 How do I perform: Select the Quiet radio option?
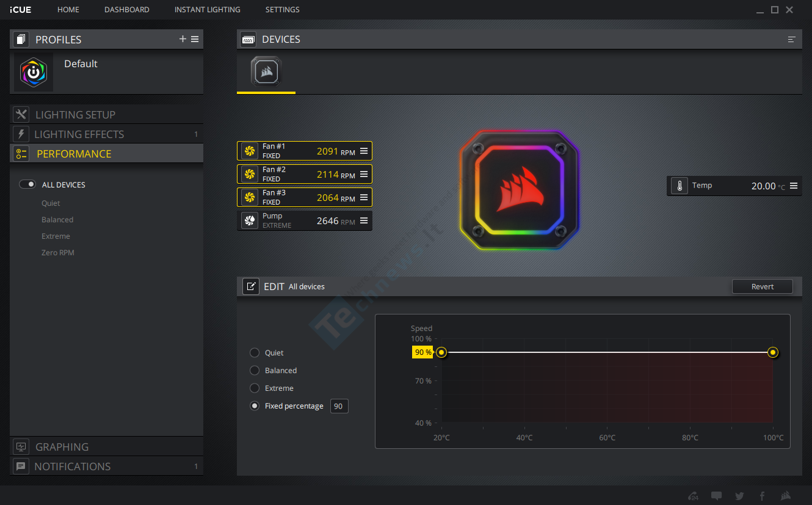[x=255, y=352]
